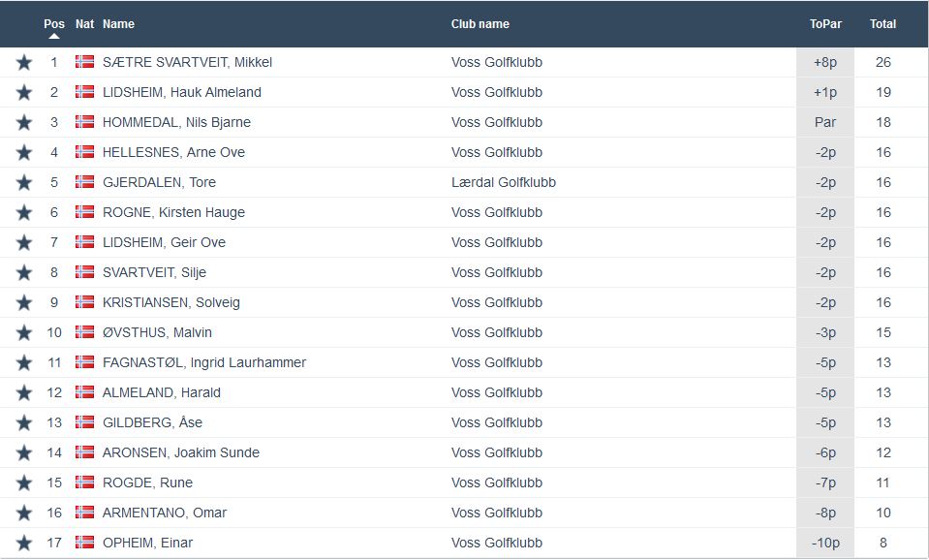Image resolution: width=929 pixels, height=560 pixels.
Task: Click the flag icon for ARONSEN, Joakim Sunde
Action: click(x=85, y=451)
